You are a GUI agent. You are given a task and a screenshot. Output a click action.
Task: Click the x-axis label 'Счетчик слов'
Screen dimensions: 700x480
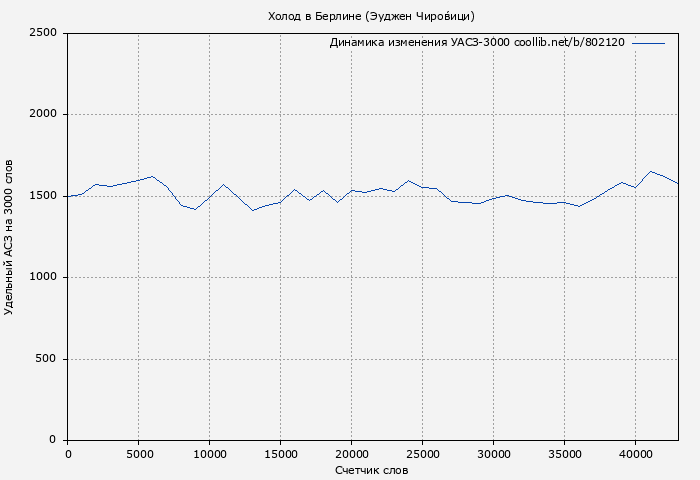coord(371,470)
